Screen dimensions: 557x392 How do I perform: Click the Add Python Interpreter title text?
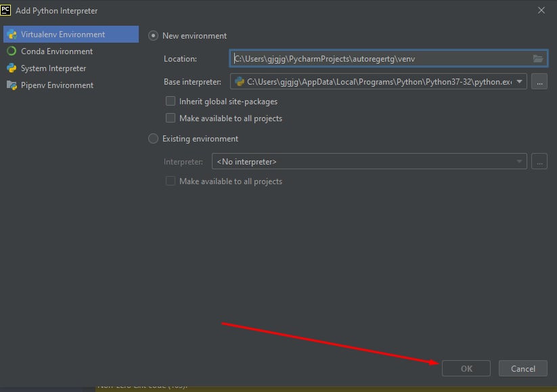point(56,11)
